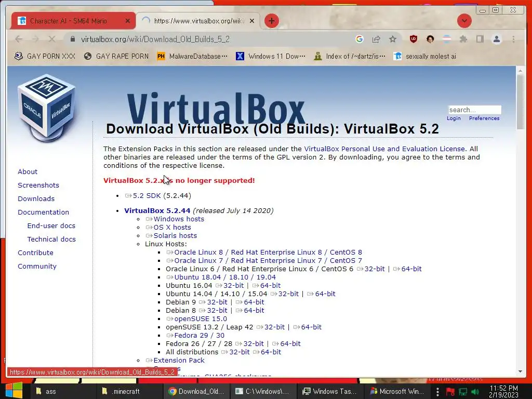Open the uBlock Origin extension icon
The width and height of the screenshot is (532, 399).
(x=413, y=39)
